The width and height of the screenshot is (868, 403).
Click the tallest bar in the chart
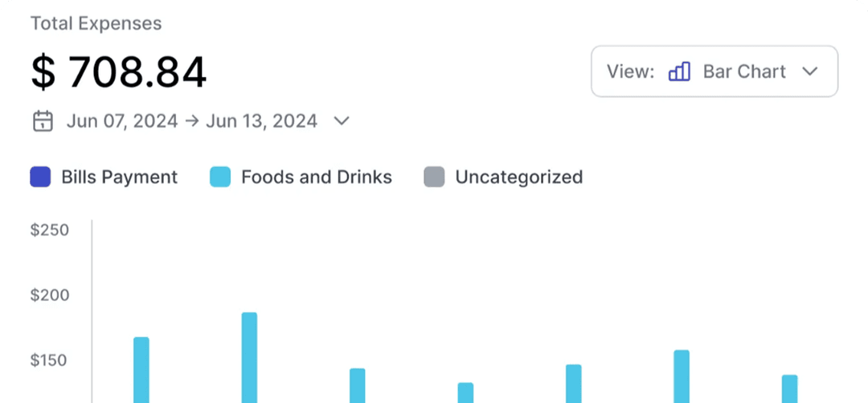[249, 357]
